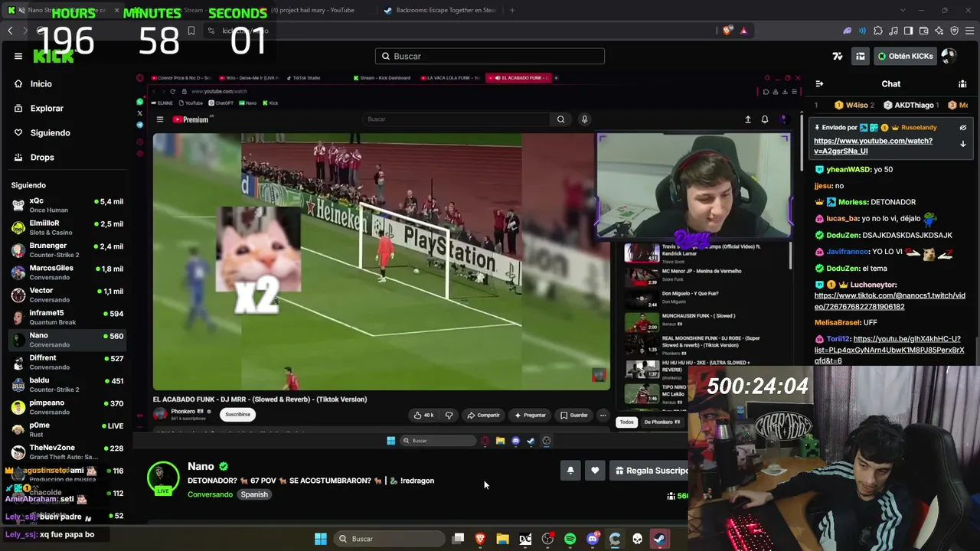Click the Obtén KICKs button
Viewport: 980px width, 551px height.
click(906, 56)
